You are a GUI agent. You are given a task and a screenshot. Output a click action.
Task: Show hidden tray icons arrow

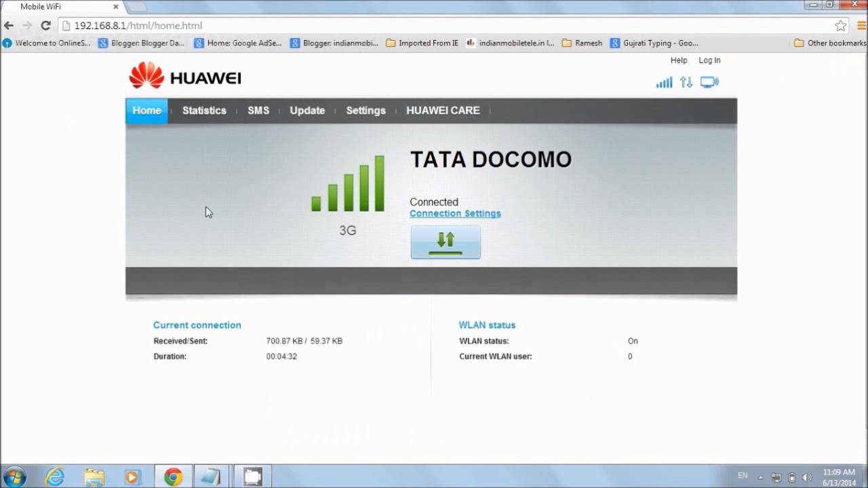tap(761, 478)
